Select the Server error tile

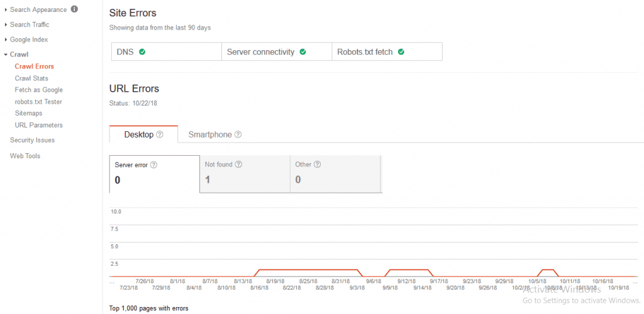[x=155, y=174]
